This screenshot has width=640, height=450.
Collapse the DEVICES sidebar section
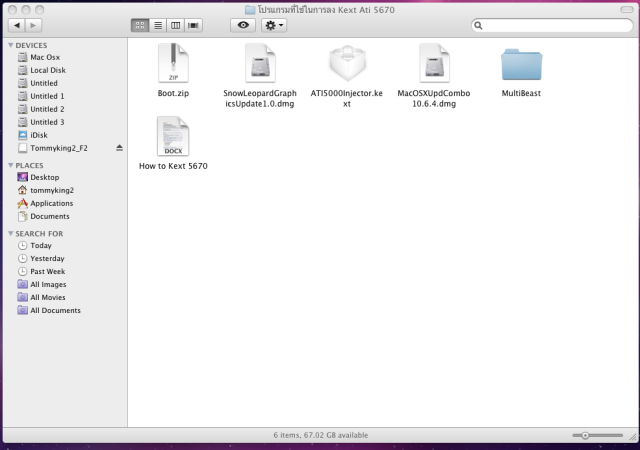pos(10,45)
